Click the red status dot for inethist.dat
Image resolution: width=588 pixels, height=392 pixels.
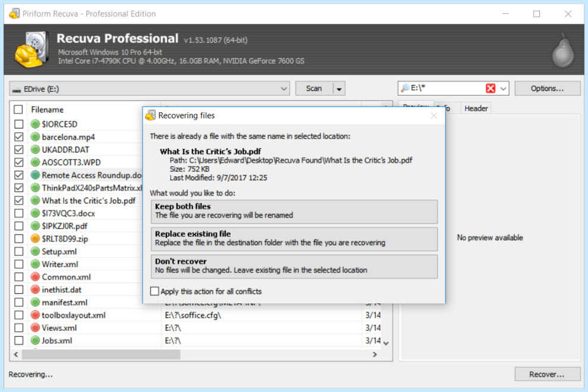[35, 290]
